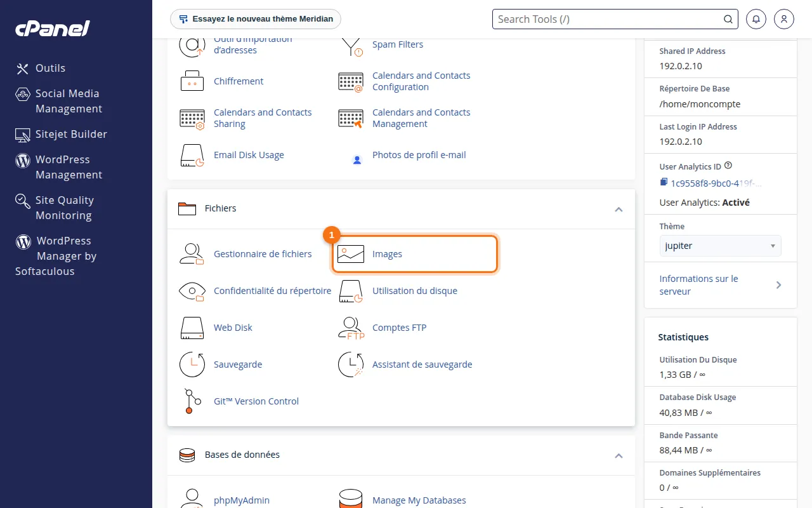Image resolution: width=812 pixels, height=508 pixels.
Task: Click the Calendars and Contacts Configuration icon
Action: (351, 81)
